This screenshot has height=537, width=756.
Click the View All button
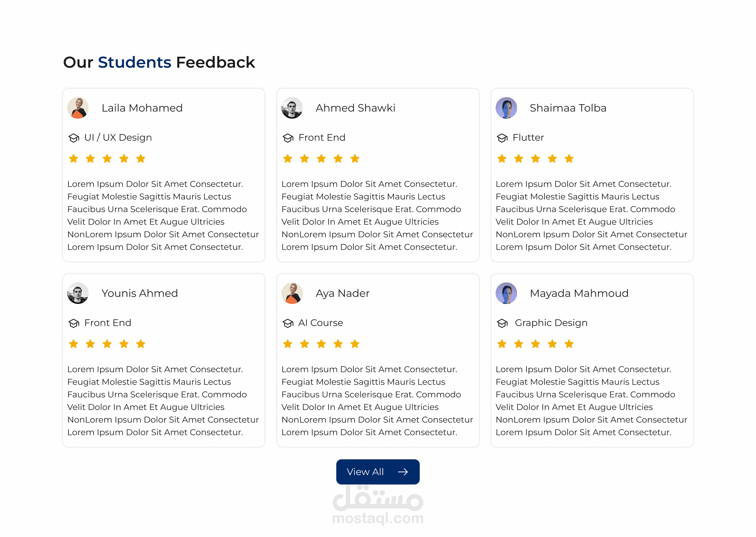(x=378, y=472)
